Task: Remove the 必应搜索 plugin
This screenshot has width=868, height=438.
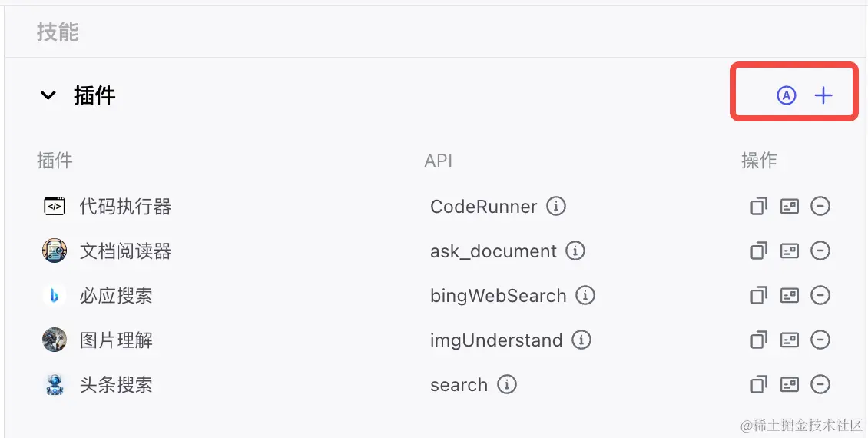Action: pyautogui.click(x=820, y=295)
